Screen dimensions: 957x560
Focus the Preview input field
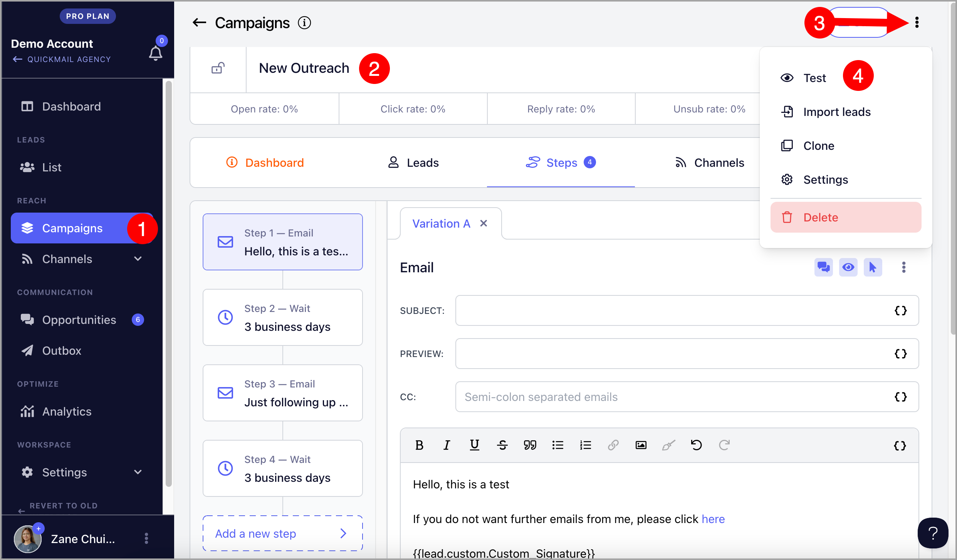687,354
